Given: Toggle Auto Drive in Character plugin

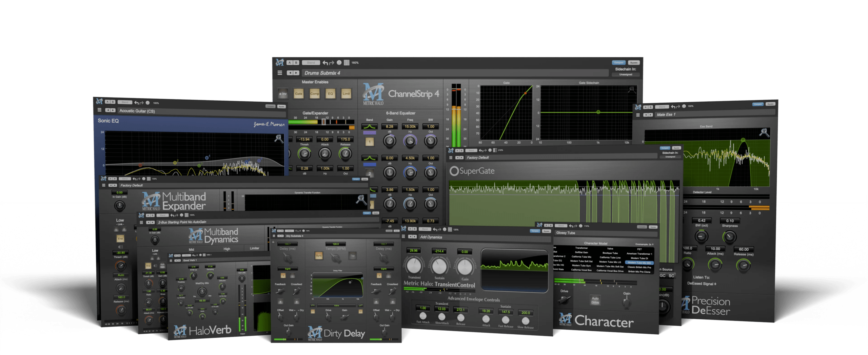Looking at the screenshot, I should pyautogui.click(x=595, y=300).
